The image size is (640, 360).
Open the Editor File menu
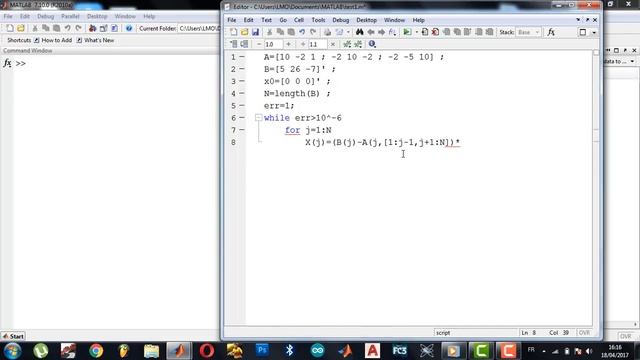coord(232,20)
